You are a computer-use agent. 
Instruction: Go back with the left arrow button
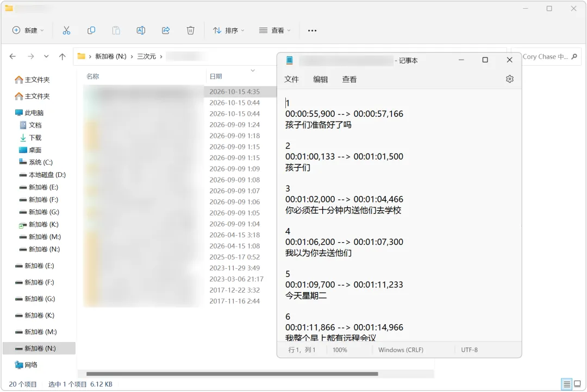(13, 56)
